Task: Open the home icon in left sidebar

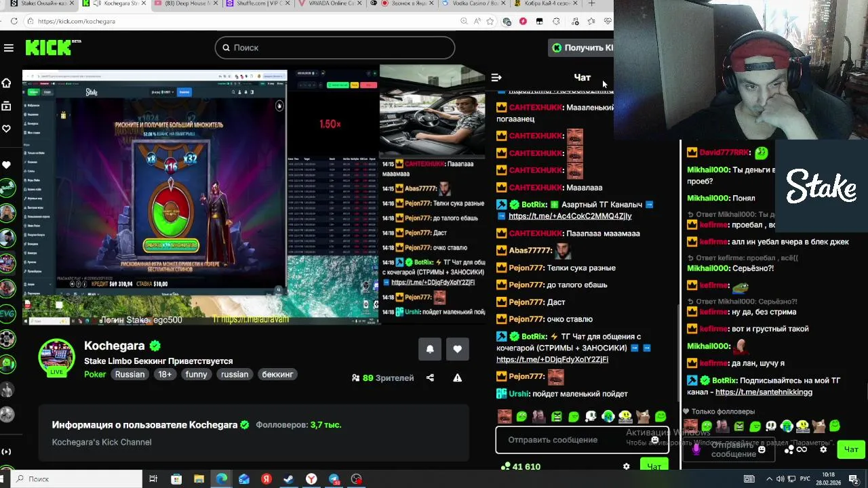Action: point(7,83)
